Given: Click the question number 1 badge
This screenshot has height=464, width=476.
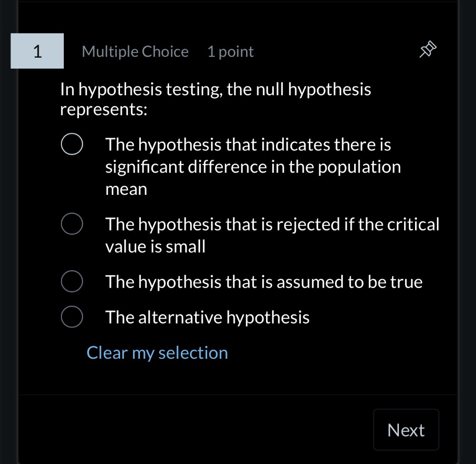Looking at the screenshot, I should 37,51.
